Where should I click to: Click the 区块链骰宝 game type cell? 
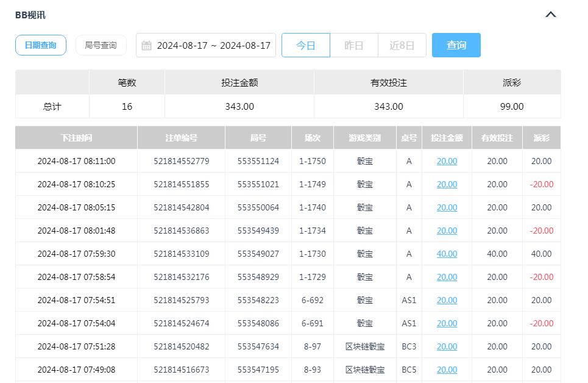364,346
